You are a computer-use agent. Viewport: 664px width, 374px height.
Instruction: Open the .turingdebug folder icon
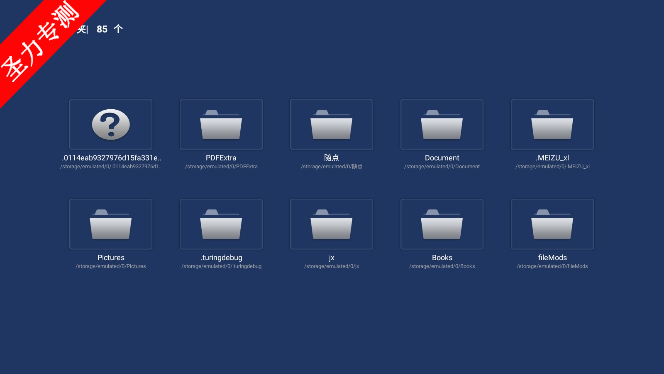coord(221,224)
